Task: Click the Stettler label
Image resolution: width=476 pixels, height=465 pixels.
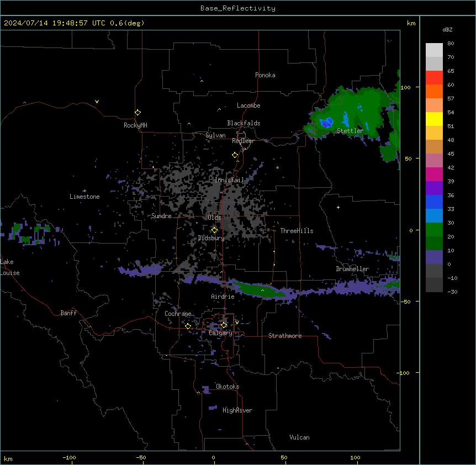Action: click(x=350, y=131)
